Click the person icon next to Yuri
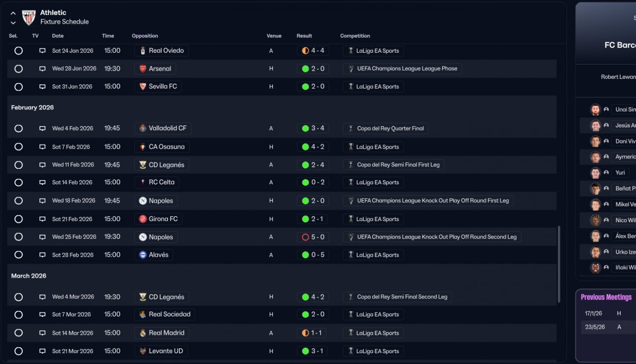Screen dimensions: 636x364 pyautogui.click(x=606, y=173)
